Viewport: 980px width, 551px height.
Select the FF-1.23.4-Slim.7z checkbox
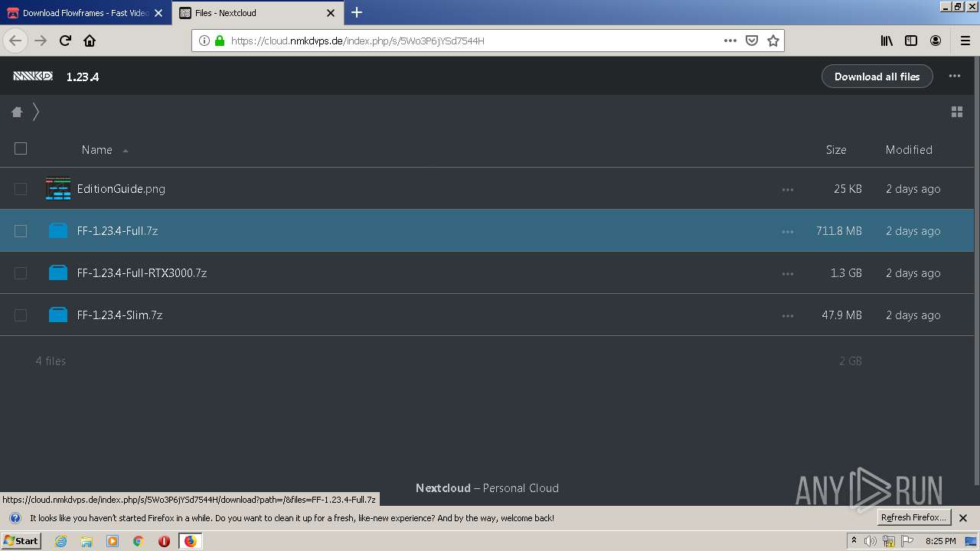pyautogui.click(x=21, y=315)
